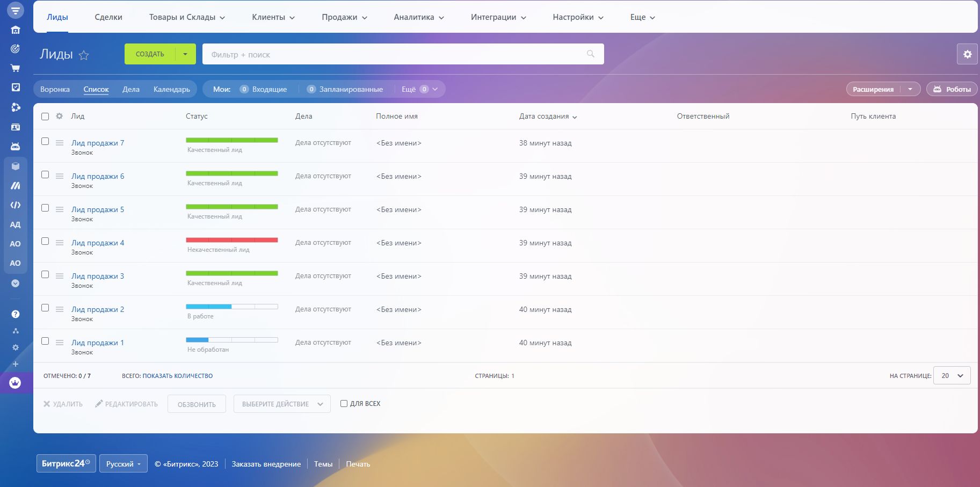This screenshot has height=487, width=980.
Task: Open the dropdown arrow beside Создать button
Action: click(185, 54)
